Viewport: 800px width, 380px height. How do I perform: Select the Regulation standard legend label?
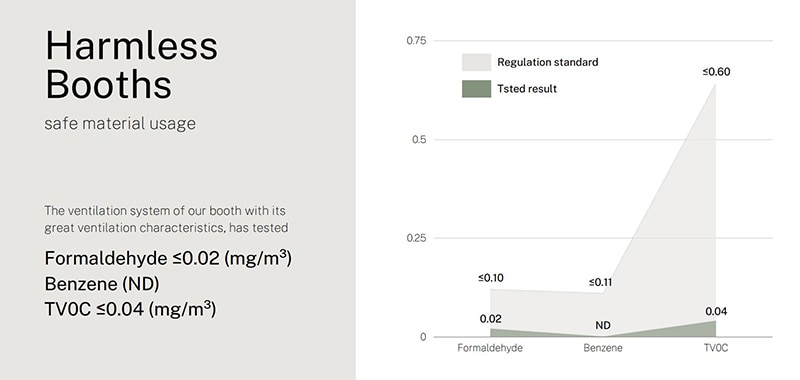(547, 62)
